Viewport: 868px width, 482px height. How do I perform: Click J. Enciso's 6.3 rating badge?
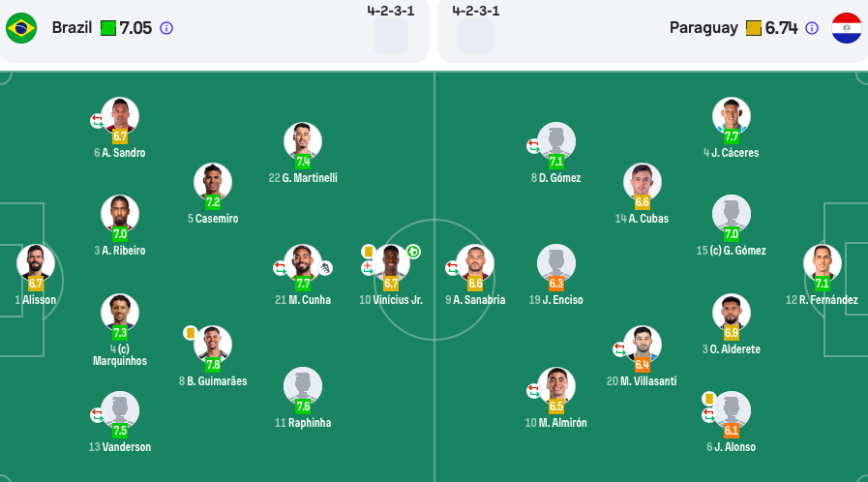(x=556, y=284)
